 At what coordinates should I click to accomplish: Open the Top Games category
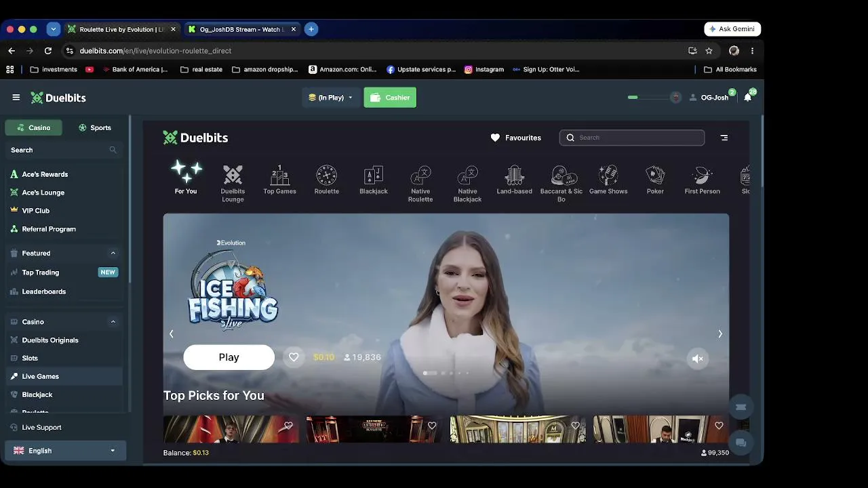279,180
